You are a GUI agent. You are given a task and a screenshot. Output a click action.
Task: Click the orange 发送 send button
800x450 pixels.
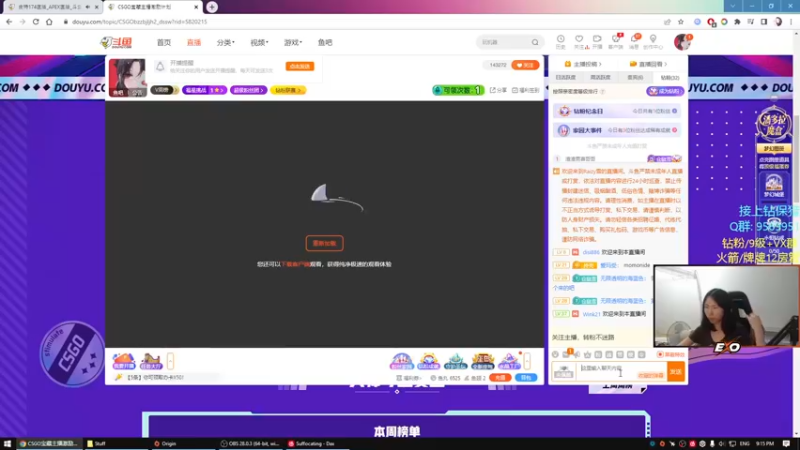[x=676, y=371]
